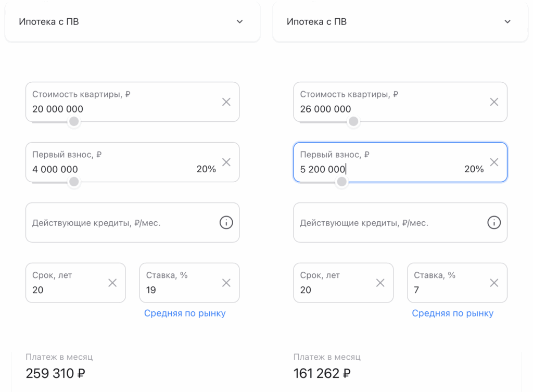Show info about existing loans in left calculator

(x=226, y=223)
